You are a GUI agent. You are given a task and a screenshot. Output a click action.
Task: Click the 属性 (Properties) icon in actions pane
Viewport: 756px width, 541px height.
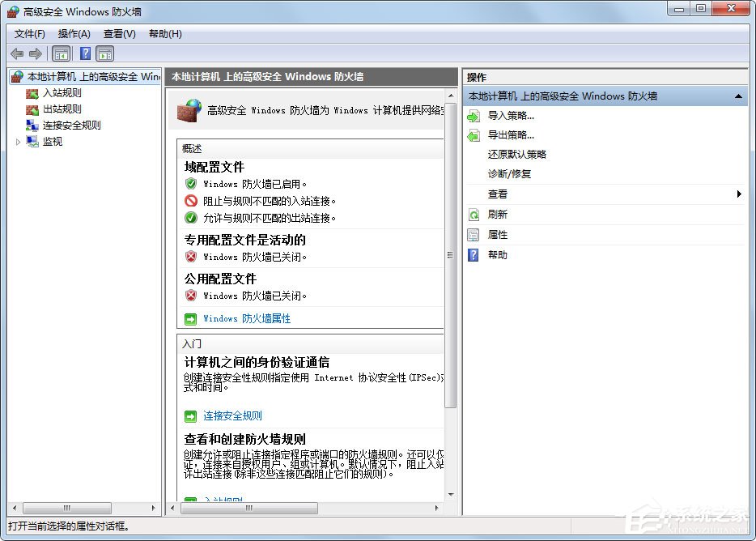(x=475, y=235)
